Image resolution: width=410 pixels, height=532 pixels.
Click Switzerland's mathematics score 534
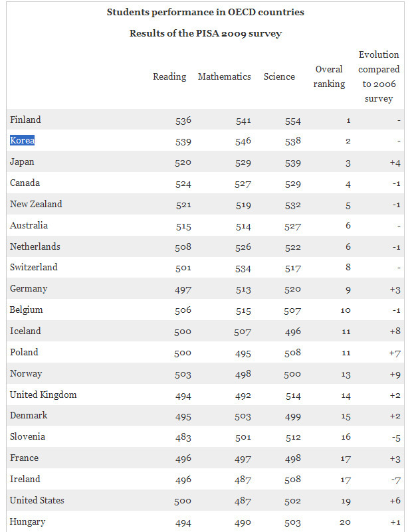coord(243,268)
